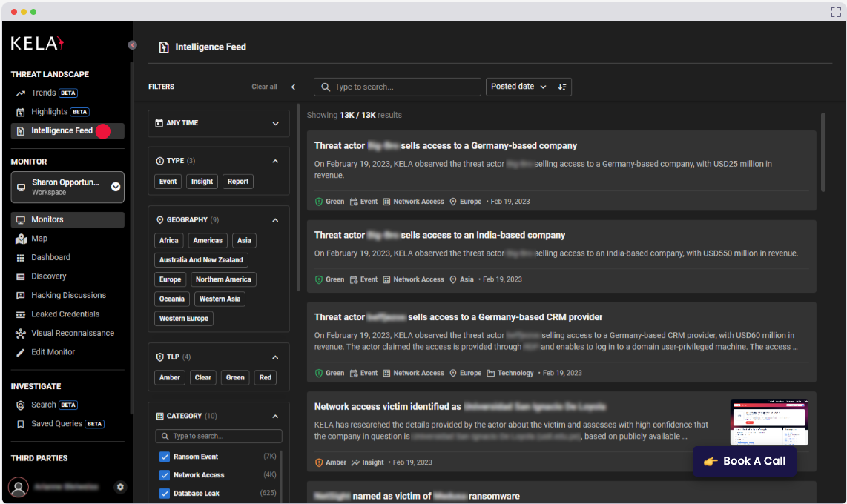The height and width of the screenshot is (504, 847).
Task: Uncheck the Network Access category filter
Action: [x=164, y=474]
